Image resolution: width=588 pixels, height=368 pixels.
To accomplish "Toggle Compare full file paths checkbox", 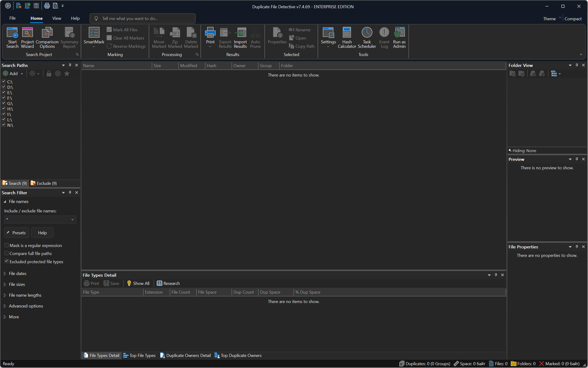I will pos(7,253).
